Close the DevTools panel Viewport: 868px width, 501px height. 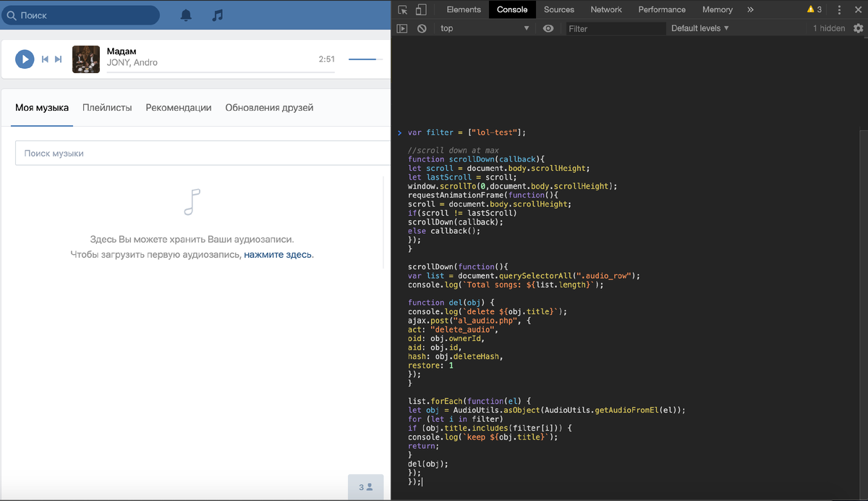coord(858,9)
